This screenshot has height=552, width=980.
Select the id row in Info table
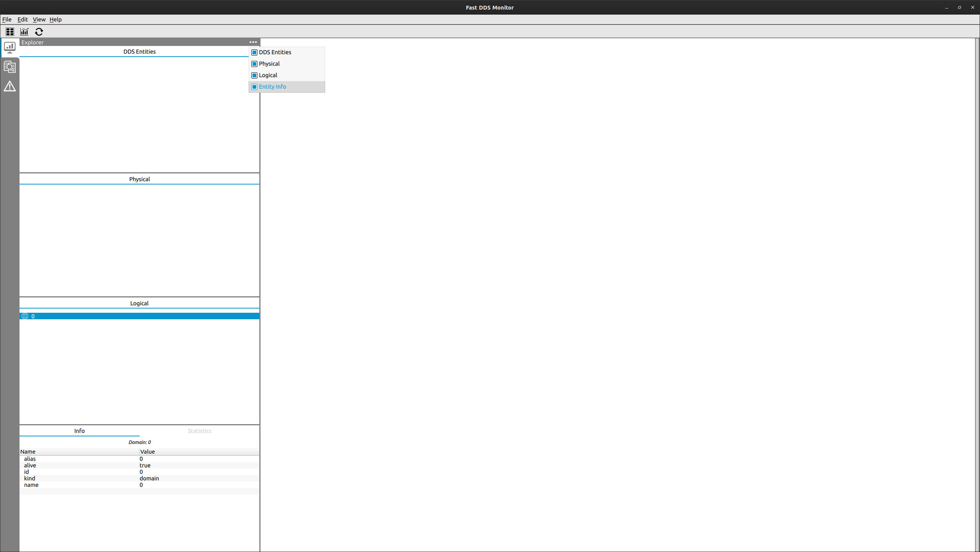pyautogui.click(x=140, y=472)
